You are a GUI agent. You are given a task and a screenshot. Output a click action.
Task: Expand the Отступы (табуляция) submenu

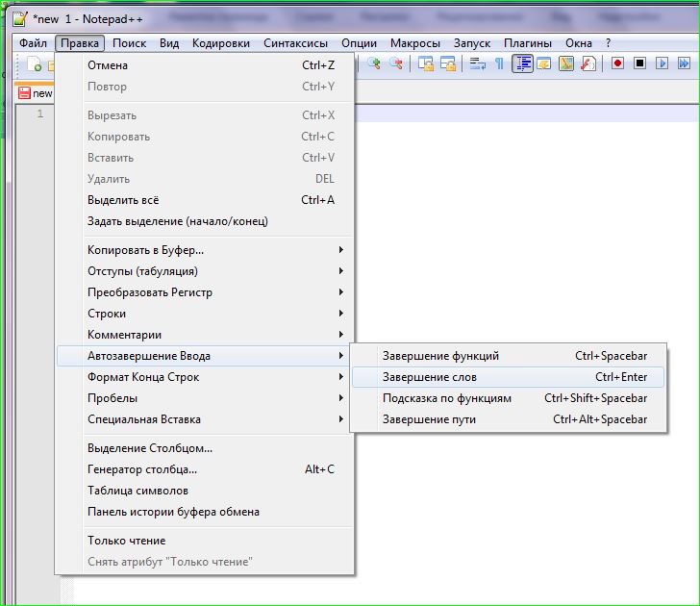(206, 271)
